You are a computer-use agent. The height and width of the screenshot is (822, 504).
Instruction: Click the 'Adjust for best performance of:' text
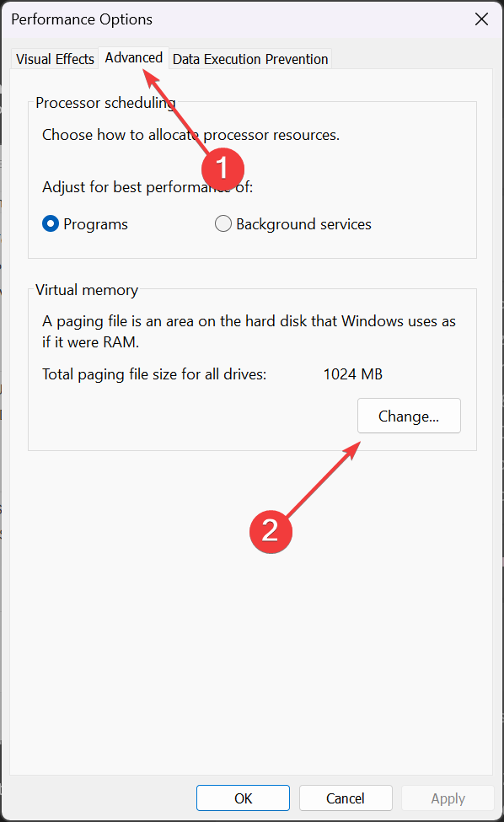(x=147, y=187)
